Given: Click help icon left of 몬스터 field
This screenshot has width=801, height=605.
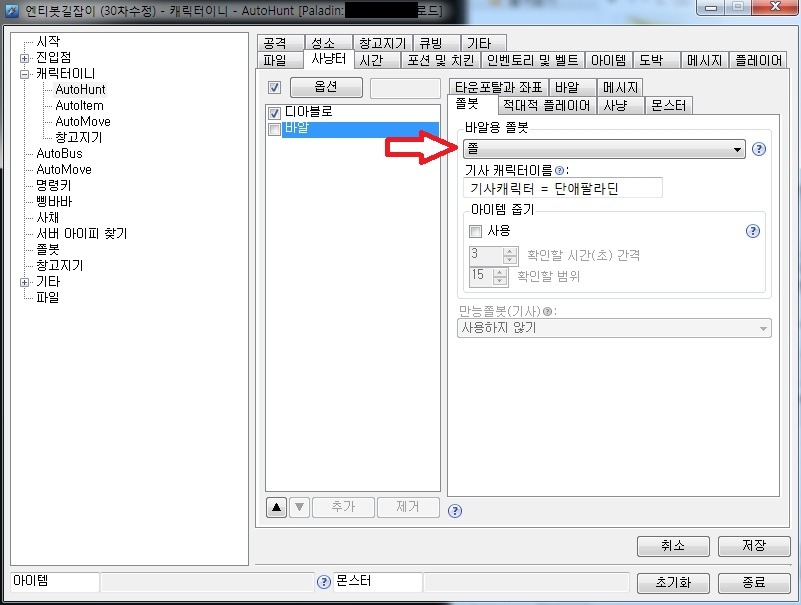Looking at the screenshot, I should [323, 582].
